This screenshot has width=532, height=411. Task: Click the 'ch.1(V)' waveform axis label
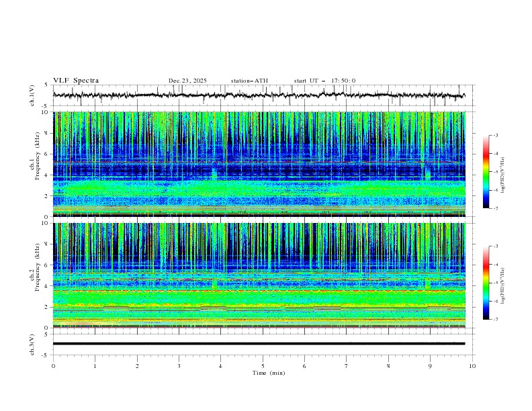(x=32, y=95)
